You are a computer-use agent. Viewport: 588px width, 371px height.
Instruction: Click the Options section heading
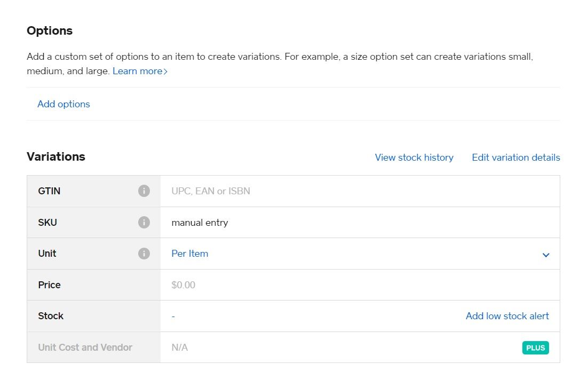(x=50, y=30)
